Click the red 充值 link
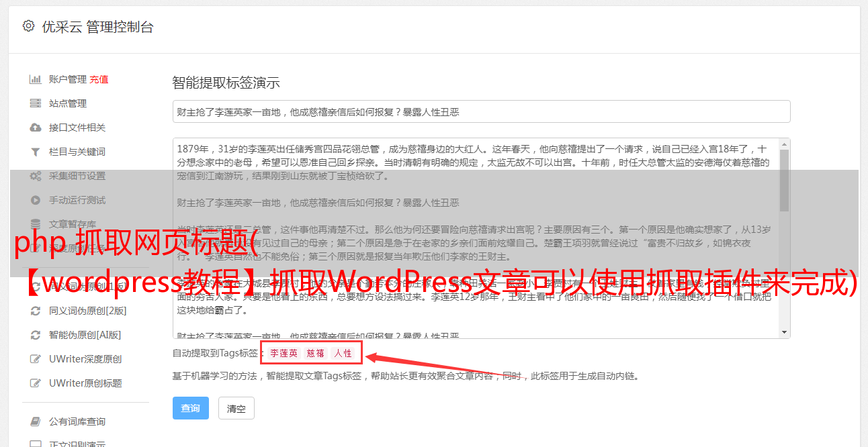The width and height of the screenshot is (868, 447). click(x=99, y=79)
